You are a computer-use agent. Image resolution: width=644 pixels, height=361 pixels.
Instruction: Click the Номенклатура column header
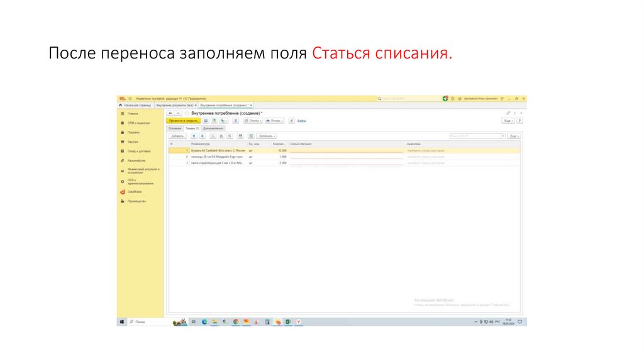point(218,144)
